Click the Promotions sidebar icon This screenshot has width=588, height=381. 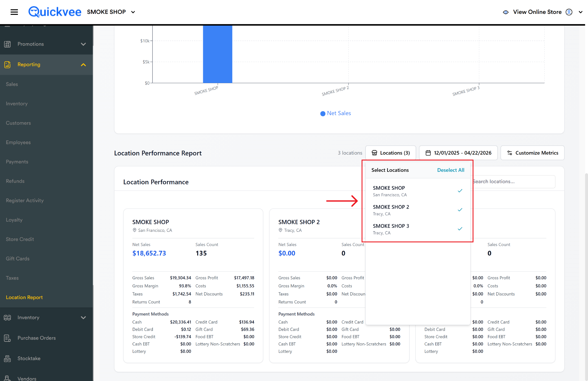coord(7,44)
